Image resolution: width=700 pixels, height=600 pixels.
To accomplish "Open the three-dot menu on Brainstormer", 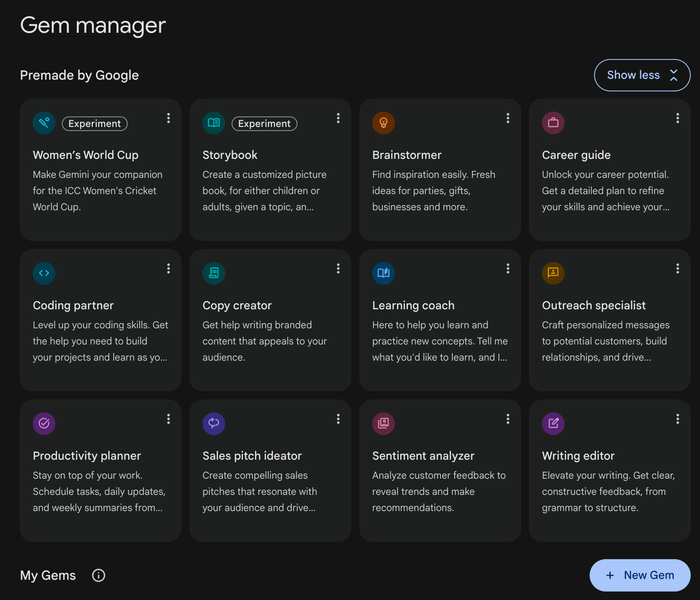I will coord(508,118).
